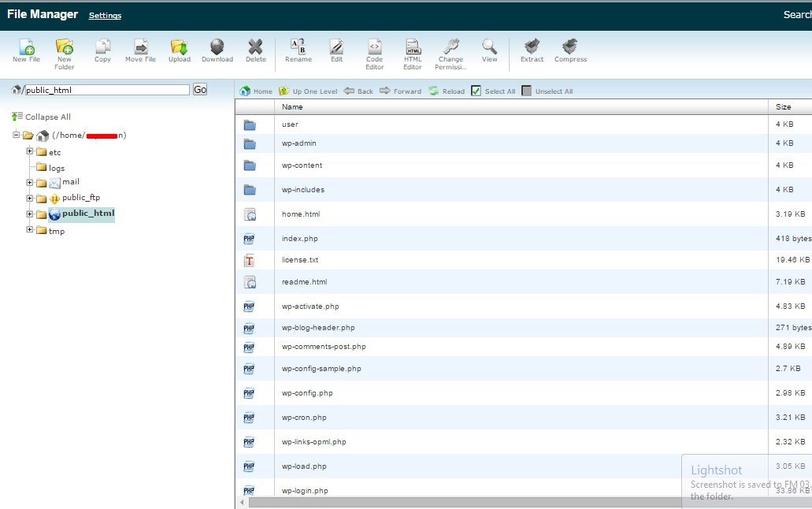This screenshot has width=812, height=509.
Task: Select the wp-links-opml.php file row
Action: tap(524, 442)
